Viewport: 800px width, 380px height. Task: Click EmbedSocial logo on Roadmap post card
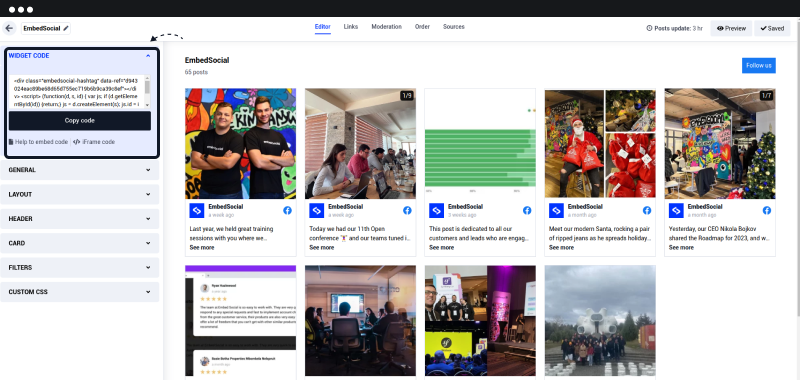tap(676, 210)
